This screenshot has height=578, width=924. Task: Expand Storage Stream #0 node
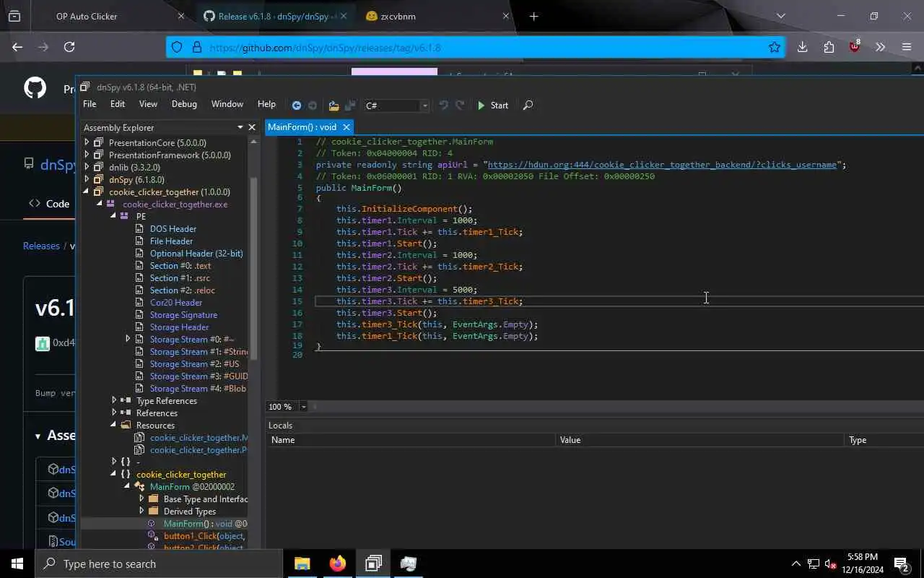click(128, 340)
